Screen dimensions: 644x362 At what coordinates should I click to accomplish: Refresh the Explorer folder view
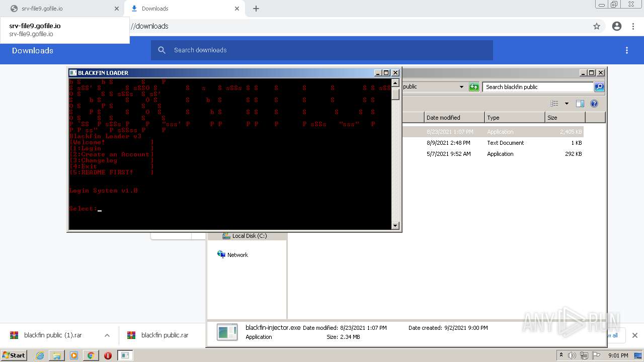click(474, 87)
